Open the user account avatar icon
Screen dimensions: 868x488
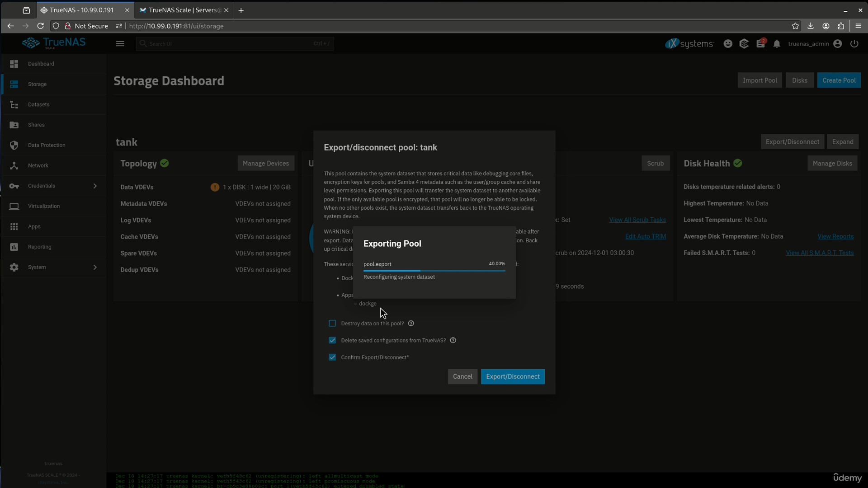pos(838,44)
